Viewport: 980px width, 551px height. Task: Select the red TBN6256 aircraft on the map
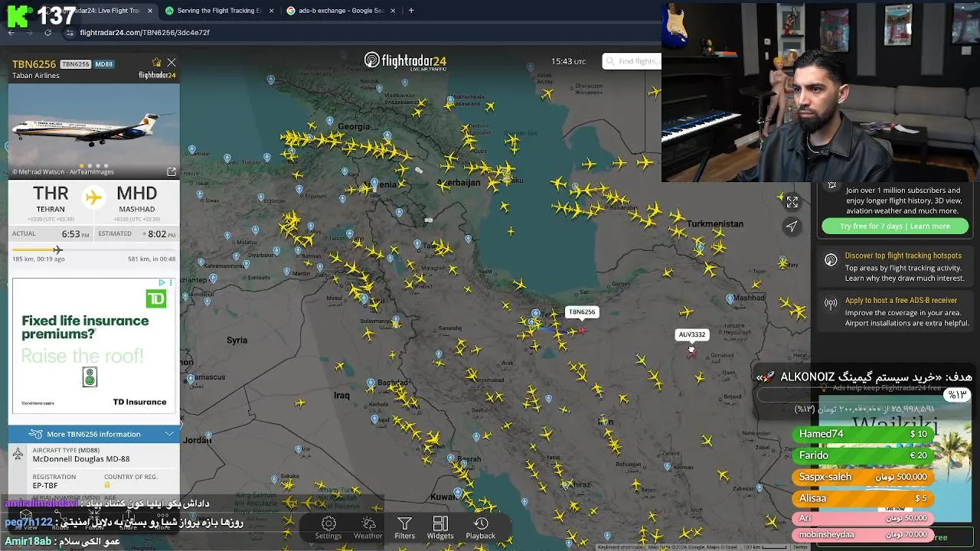click(583, 331)
